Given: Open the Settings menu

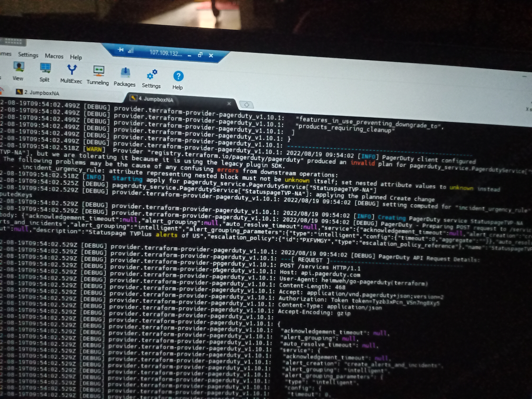Looking at the screenshot, I should (28, 55).
